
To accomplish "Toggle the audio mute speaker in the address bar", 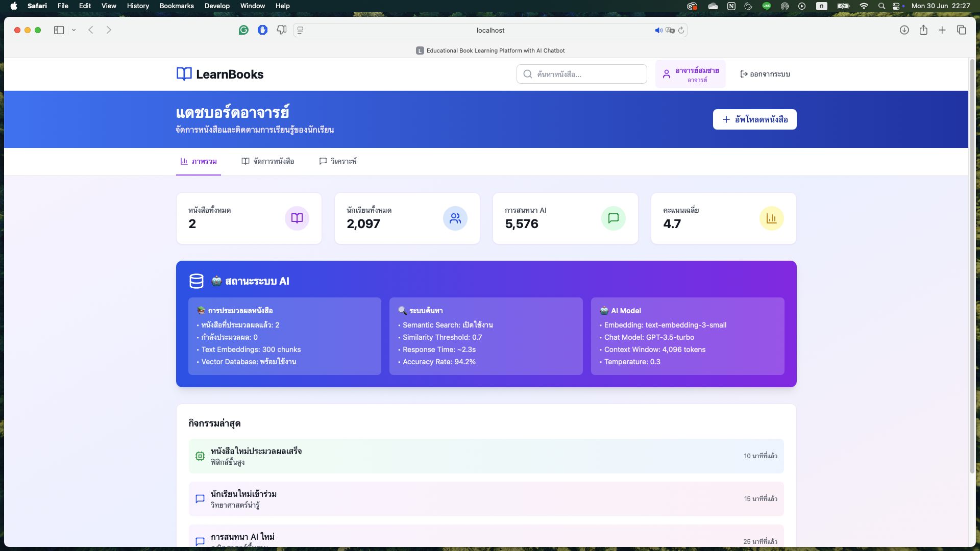I will [658, 31].
